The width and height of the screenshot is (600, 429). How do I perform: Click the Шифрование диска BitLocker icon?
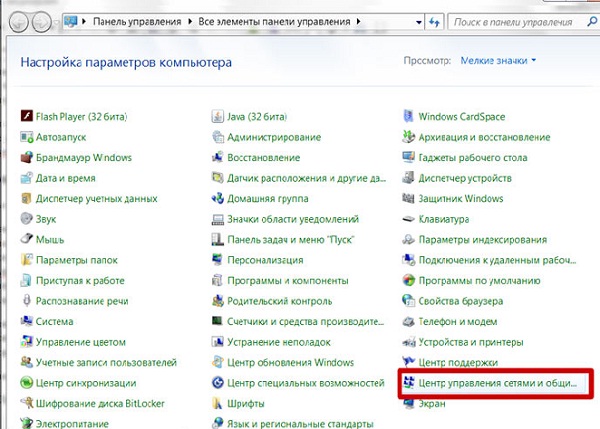point(26,403)
